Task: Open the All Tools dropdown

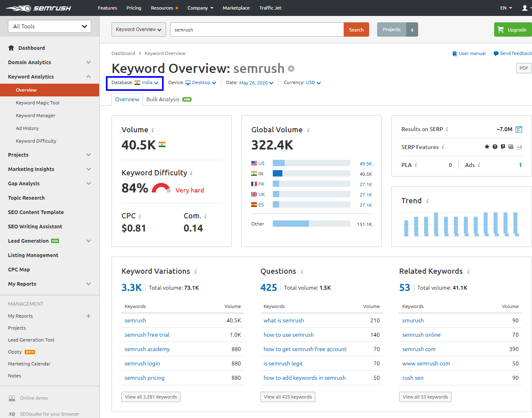Action: [49, 26]
